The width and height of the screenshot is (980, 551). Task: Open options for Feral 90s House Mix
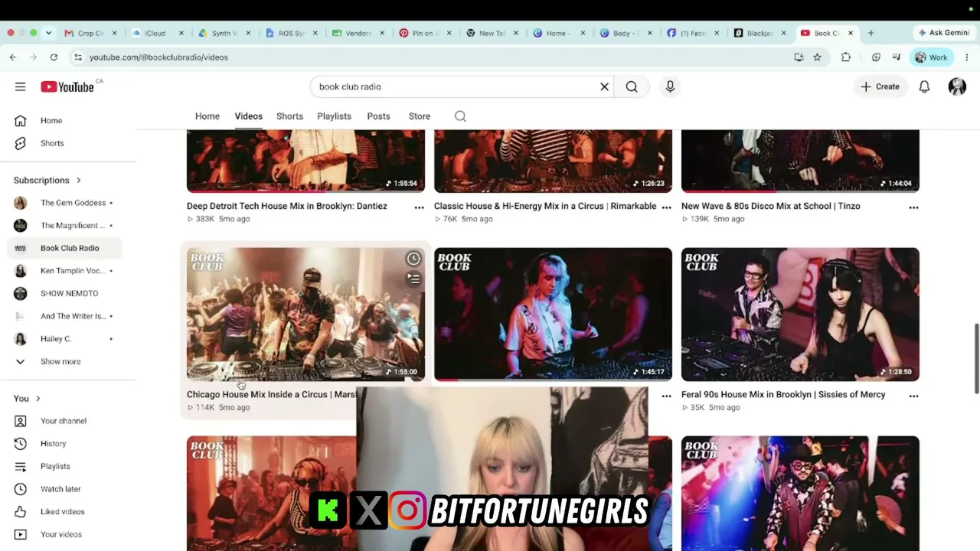[x=913, y=396]
